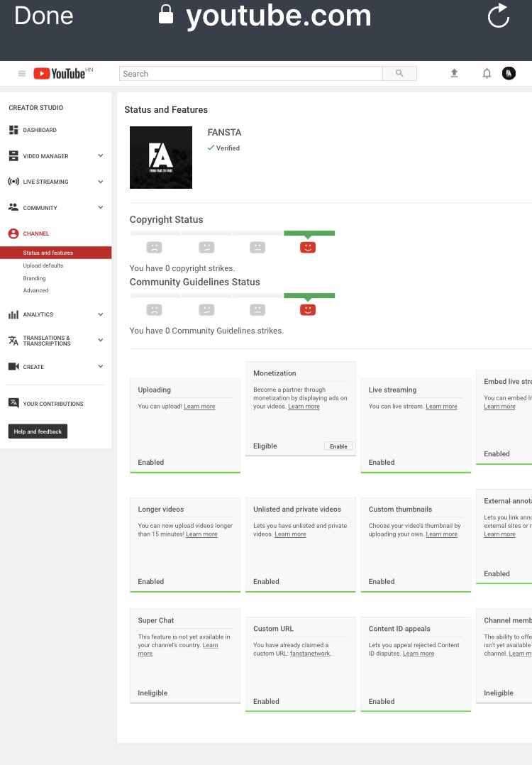Click the Live Streaming broadcast icon
Viewport: 532px width, 765px height.
[13, 182]
